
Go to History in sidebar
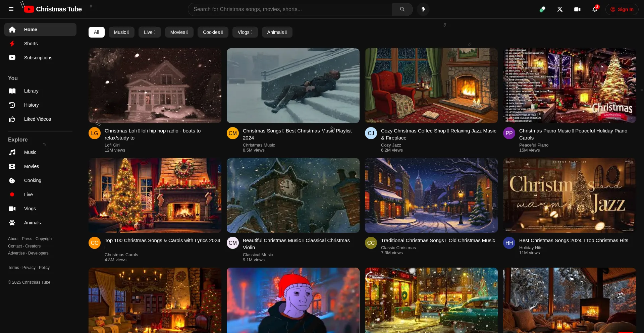(x=31, y=105)
